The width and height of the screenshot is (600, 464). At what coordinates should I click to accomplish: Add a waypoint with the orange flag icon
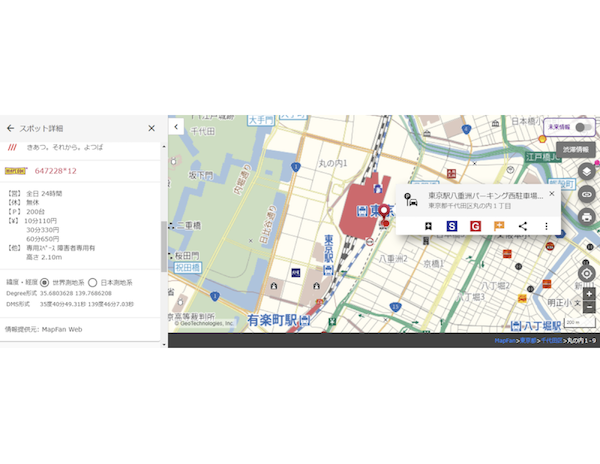(x=499, y=226)
